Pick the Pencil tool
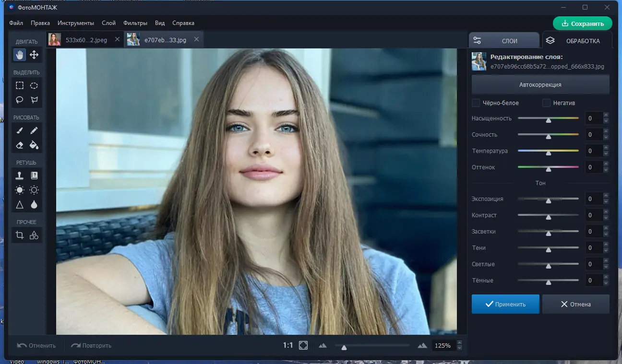Viewport: 622px width, 364px height. coord(34,130)
